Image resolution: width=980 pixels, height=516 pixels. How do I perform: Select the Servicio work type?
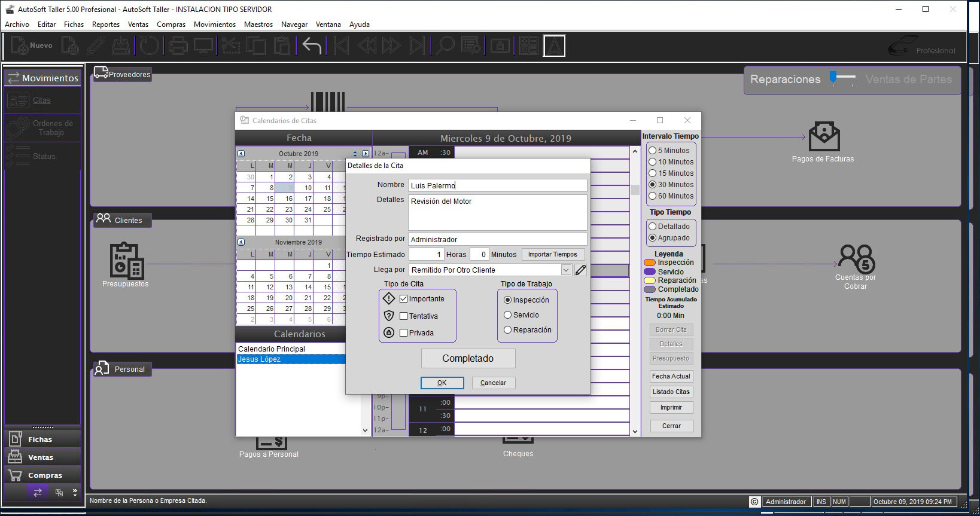pyautogui.click(x=507, y=315)
